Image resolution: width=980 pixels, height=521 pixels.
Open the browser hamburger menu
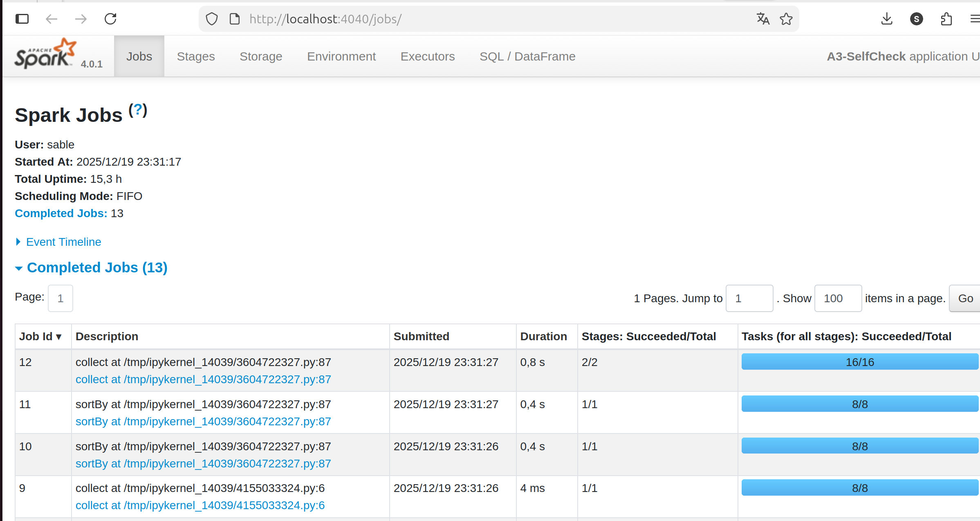tap(976, 19)
